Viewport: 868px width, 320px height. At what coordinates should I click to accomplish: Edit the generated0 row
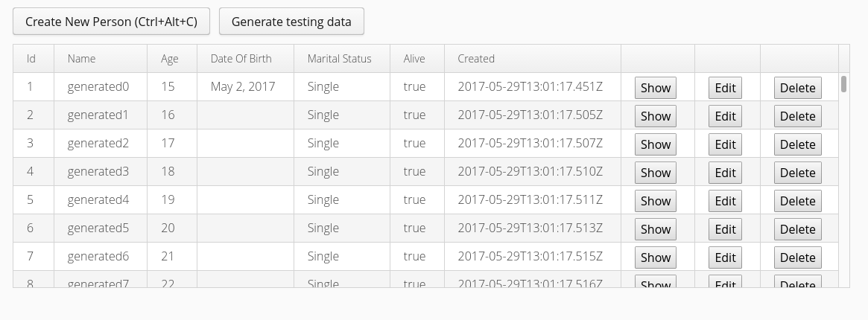point(725,88)
